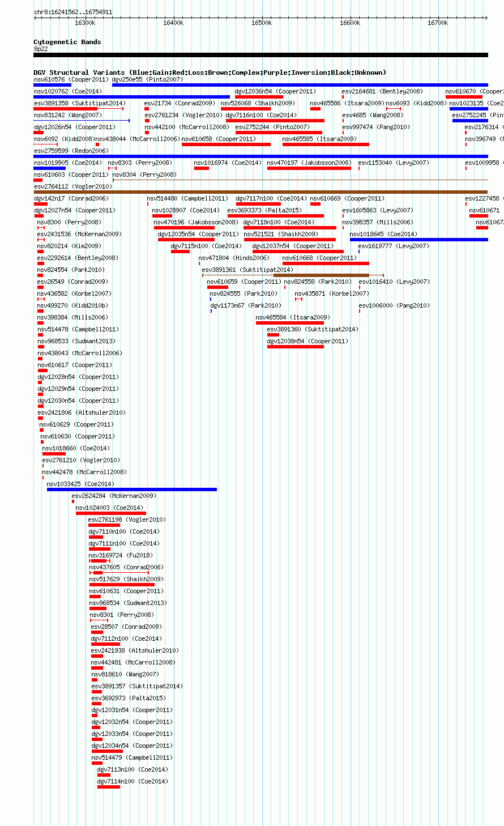This screenshot has width=504, height=826.
Task: Open variant nsv1020762 (Coe2014)
Action: (68, 91)
